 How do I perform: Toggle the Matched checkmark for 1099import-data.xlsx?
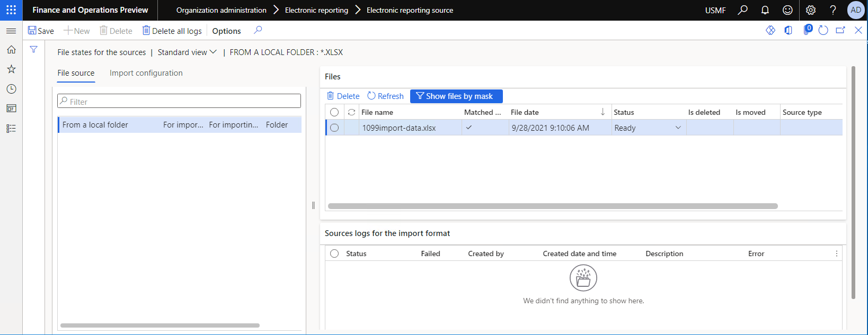468,128
